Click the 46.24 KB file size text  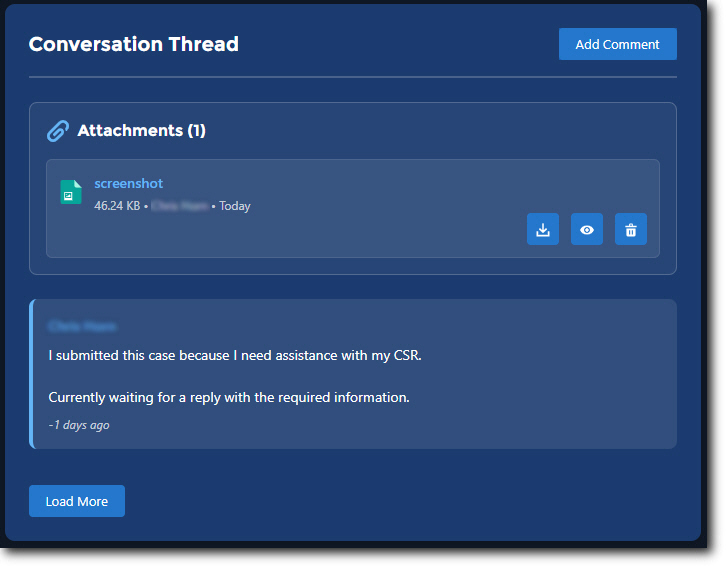pos(117,206)
